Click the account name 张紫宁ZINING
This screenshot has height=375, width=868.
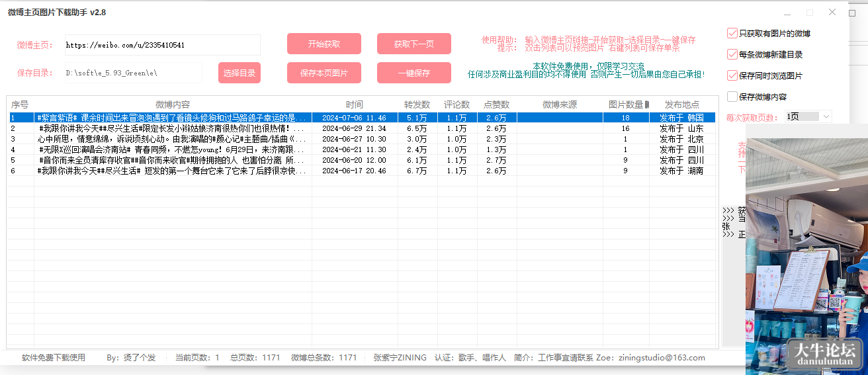[x=400, y=358]
